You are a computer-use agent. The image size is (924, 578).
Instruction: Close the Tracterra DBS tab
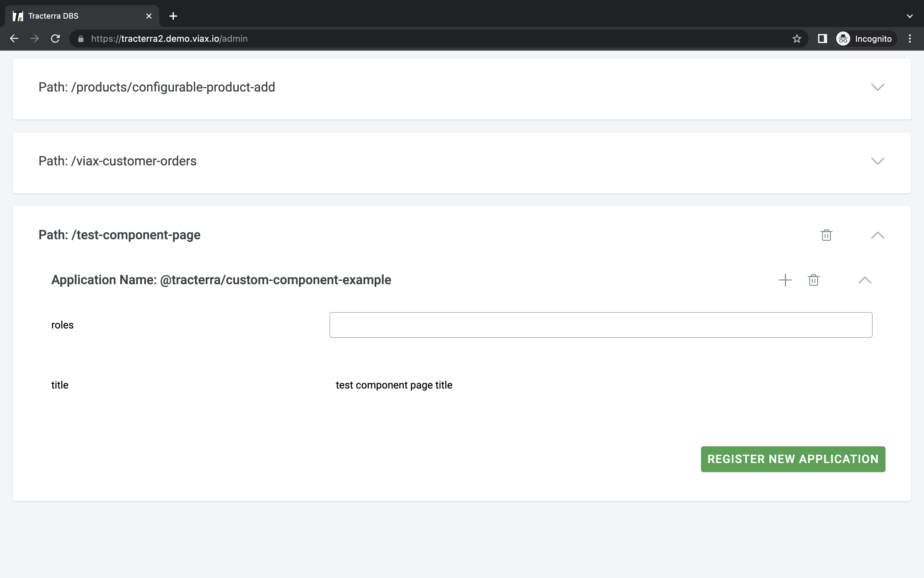(x=149, y=16)
